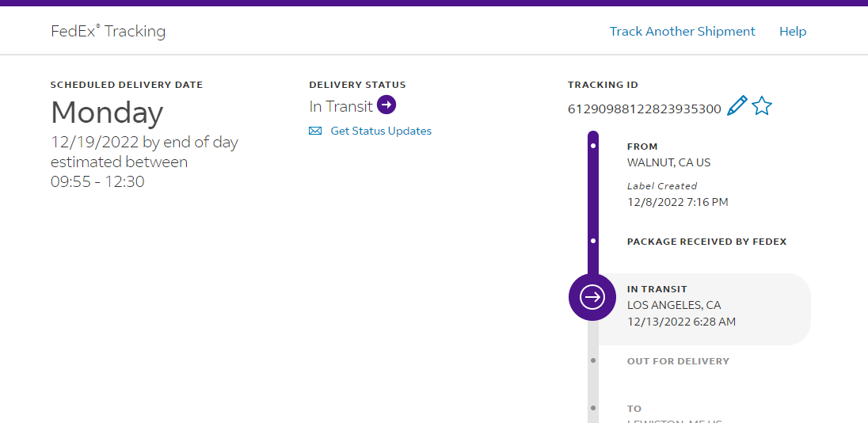Click the In Transit purple arrow icon
Image resolution: width=868 pixels, height=423 pixels.
coord(386,105)
